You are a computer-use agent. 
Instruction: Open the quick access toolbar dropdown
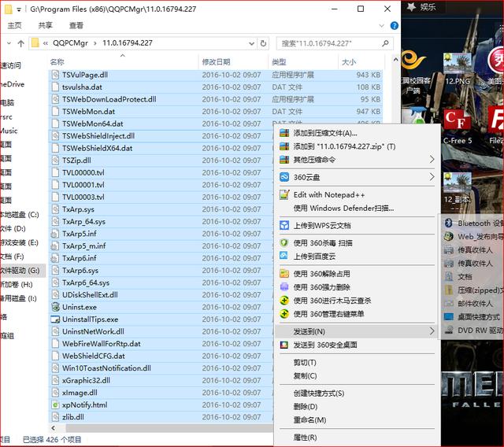19,9
